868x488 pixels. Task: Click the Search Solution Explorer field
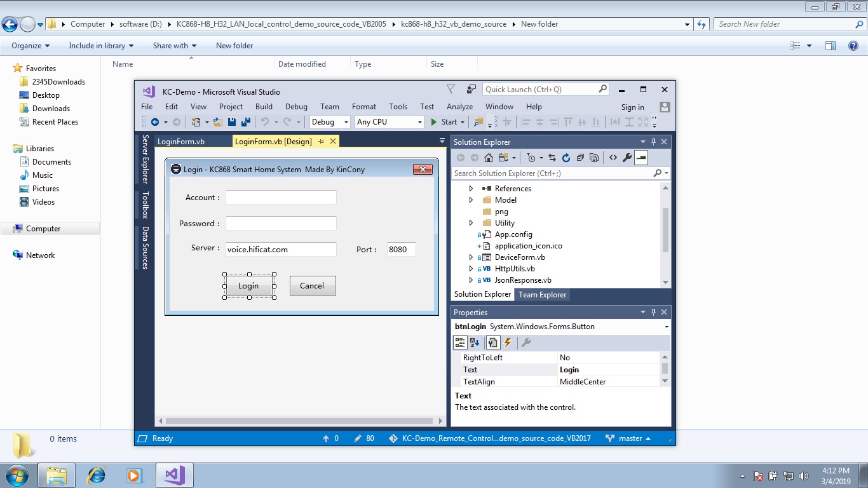[552, 173]
